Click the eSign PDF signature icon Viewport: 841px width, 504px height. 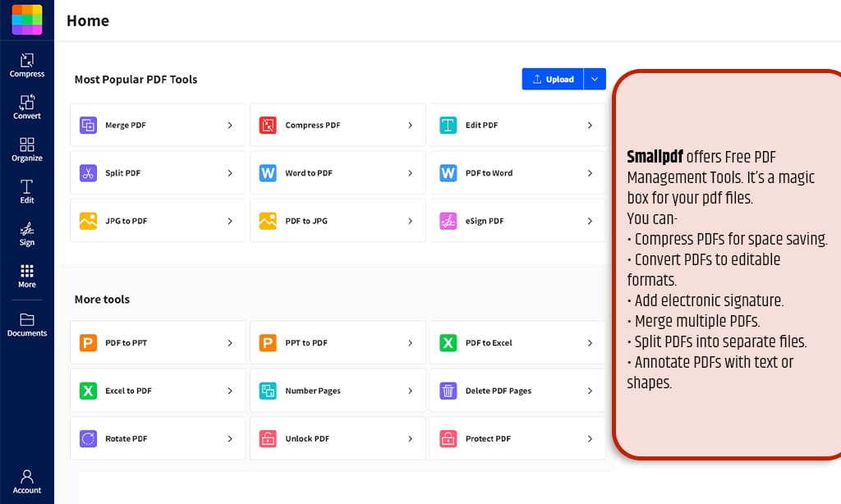coord(448,220)
